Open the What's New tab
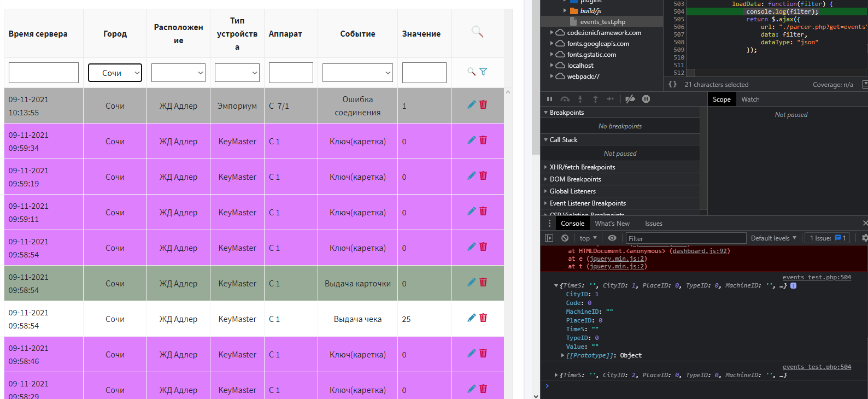Viewport: 868px width, 399px height. pos(612,223)
